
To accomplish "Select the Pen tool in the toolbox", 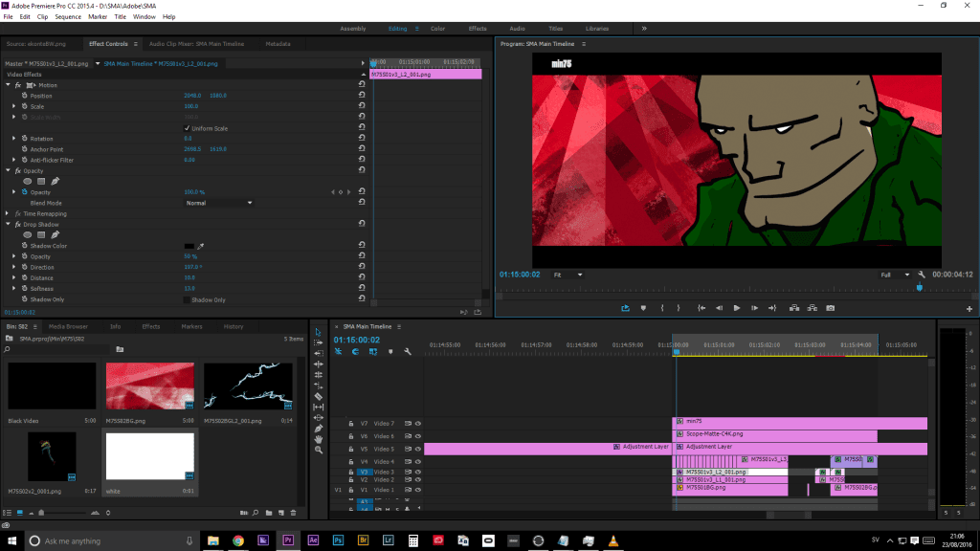I will pyautogui.click(x=318, y=429).
